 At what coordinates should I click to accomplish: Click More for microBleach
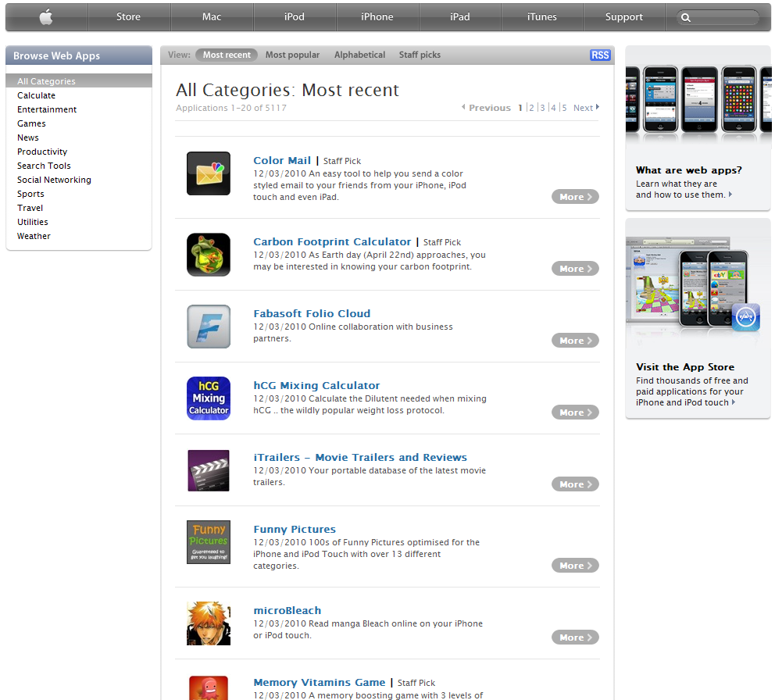pos(575,637)
